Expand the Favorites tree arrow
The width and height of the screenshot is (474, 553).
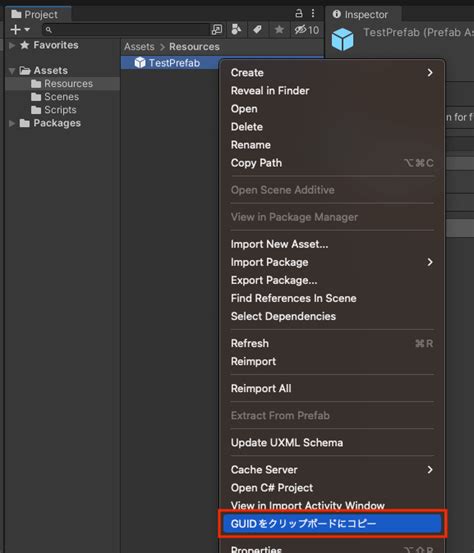pos(12,45)
